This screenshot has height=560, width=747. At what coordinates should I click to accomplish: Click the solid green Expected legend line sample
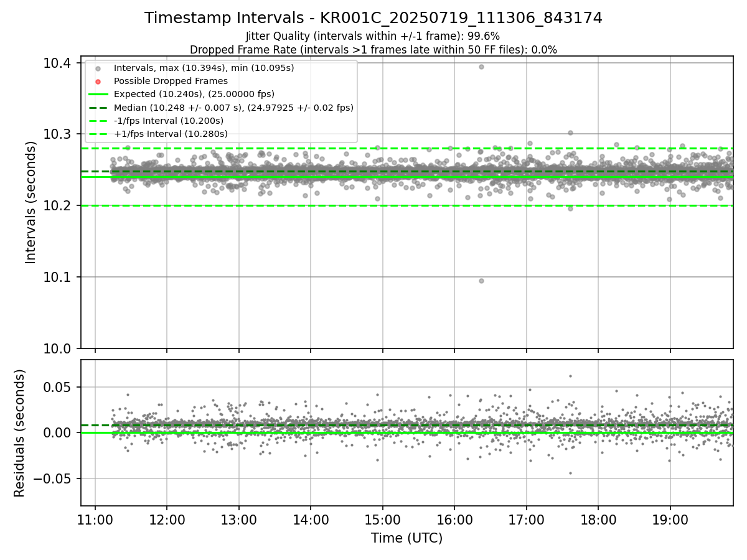pos(98,94)
